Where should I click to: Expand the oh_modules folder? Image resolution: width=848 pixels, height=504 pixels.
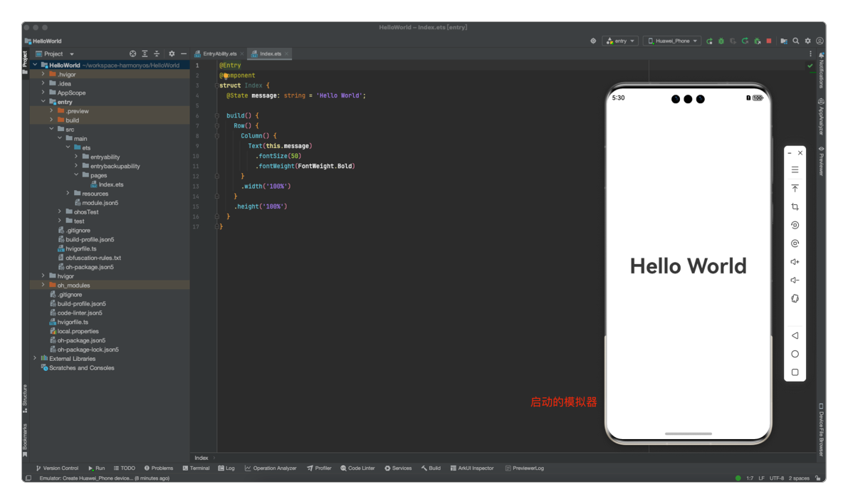[43, 285]
